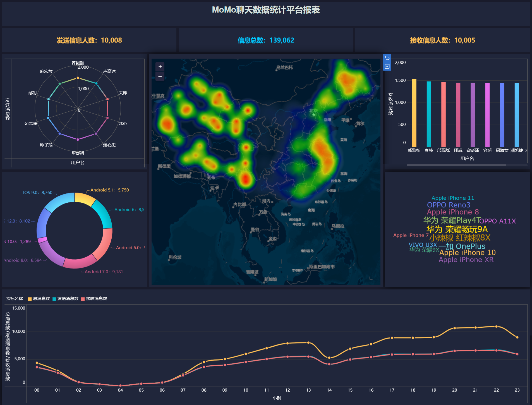Viewport: 532px width, 405px height.
Task: Open the dropdown menu icon below undo arrow
Action: (387, 66)
